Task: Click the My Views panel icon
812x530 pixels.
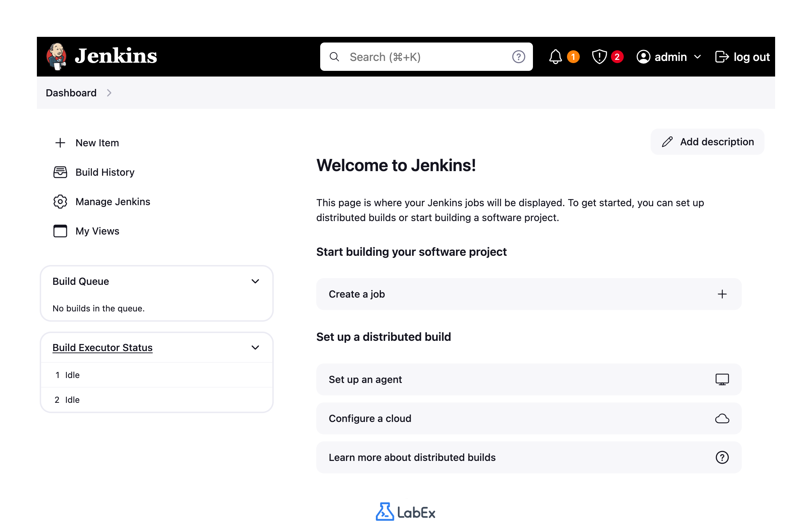Action: point(60,231)
